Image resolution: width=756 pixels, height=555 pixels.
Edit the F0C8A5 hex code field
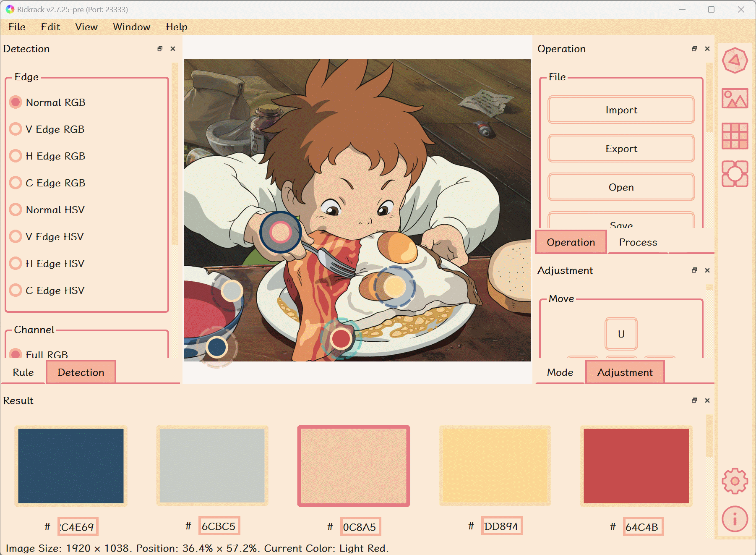click(360, 526)
